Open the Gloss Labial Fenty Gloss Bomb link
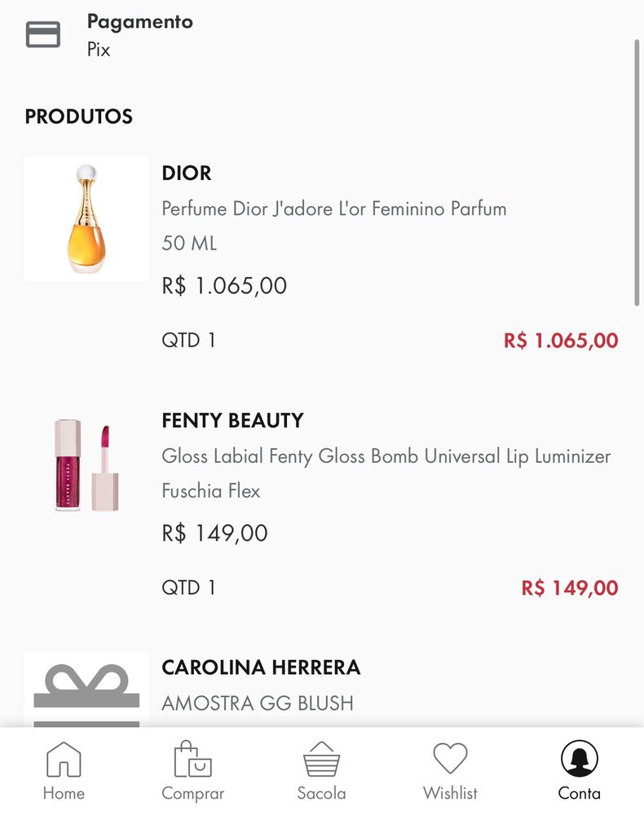The height and width of the screenshot is (815, 644). coord(386,456)
